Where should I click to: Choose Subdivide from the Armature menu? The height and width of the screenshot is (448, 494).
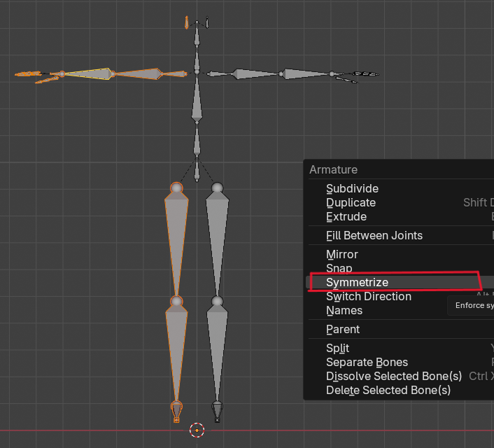[x=352, y=188]
